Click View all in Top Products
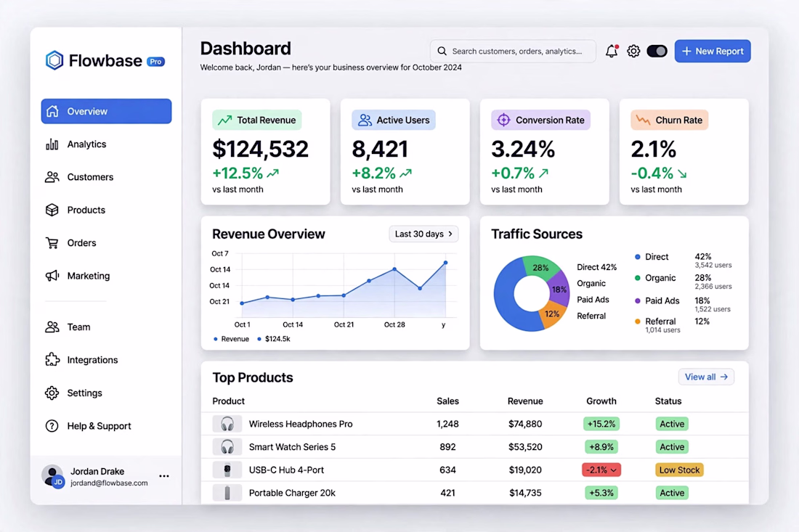This screenshot has height=532, width=799. pyautogui.click(x=706, y=377)
